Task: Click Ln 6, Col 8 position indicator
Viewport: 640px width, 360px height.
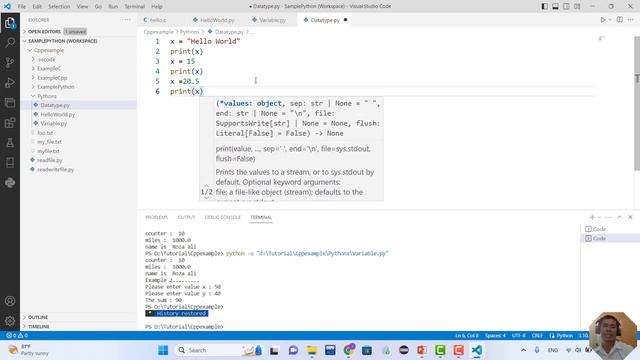Action: pyautogui.click(x=467, y=336)
